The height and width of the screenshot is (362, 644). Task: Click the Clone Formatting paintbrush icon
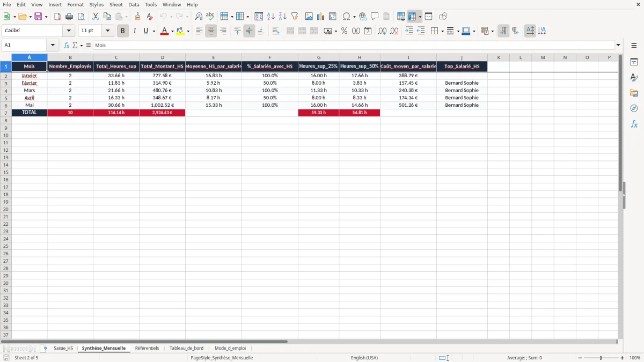coord(137,17)
